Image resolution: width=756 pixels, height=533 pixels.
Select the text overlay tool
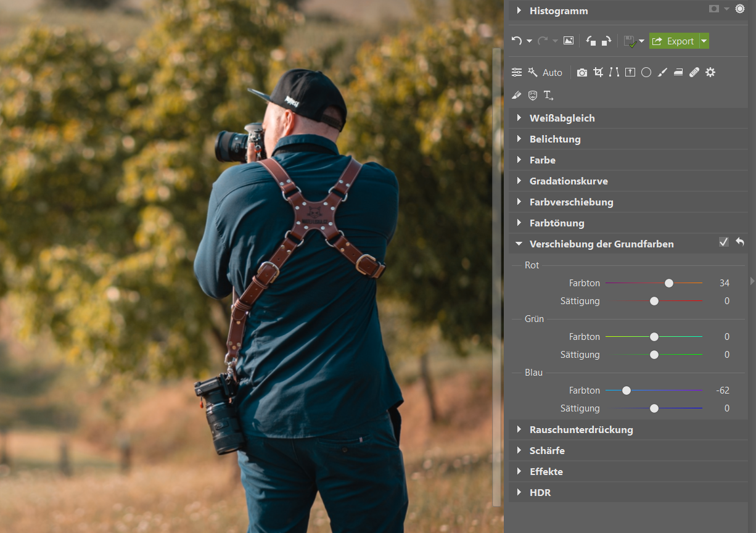(548, 95)
